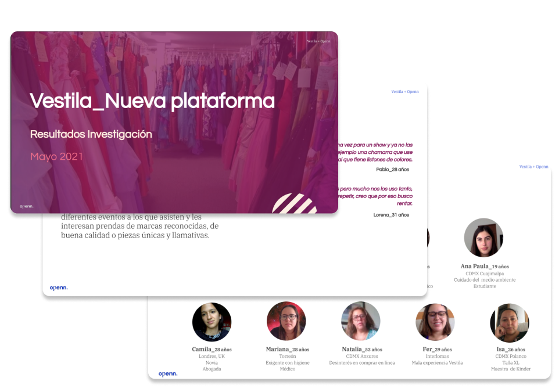Click the "Mayo 2021" date text

click(56, 156)
